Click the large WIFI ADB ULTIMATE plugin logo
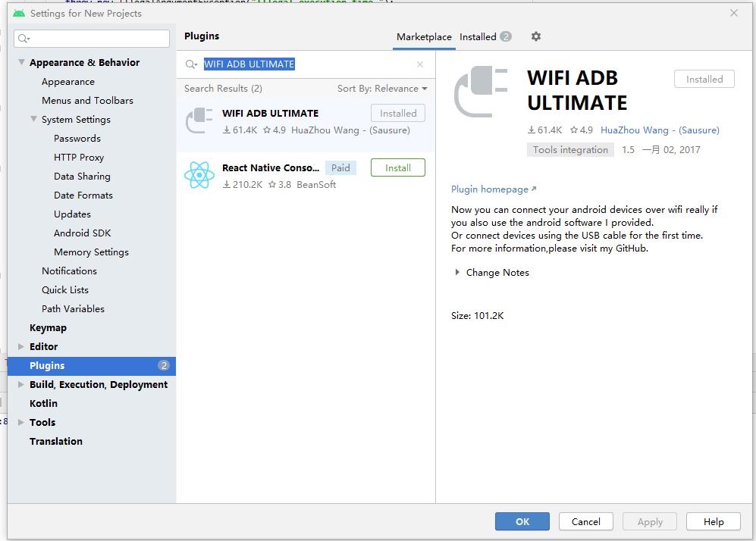Viewport: 756px width, 541px height. tap(480, 91)
